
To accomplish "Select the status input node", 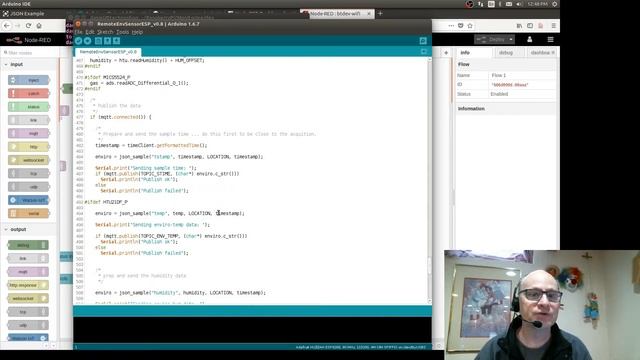I will (x=29, y=107).
